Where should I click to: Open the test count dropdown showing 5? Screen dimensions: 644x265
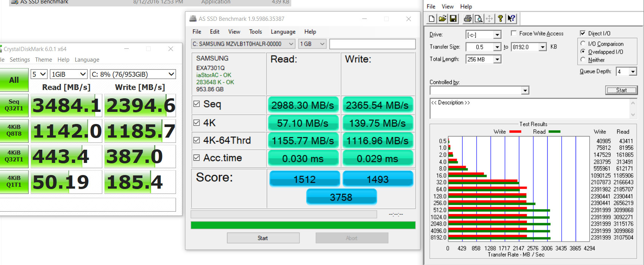[39, 74]
